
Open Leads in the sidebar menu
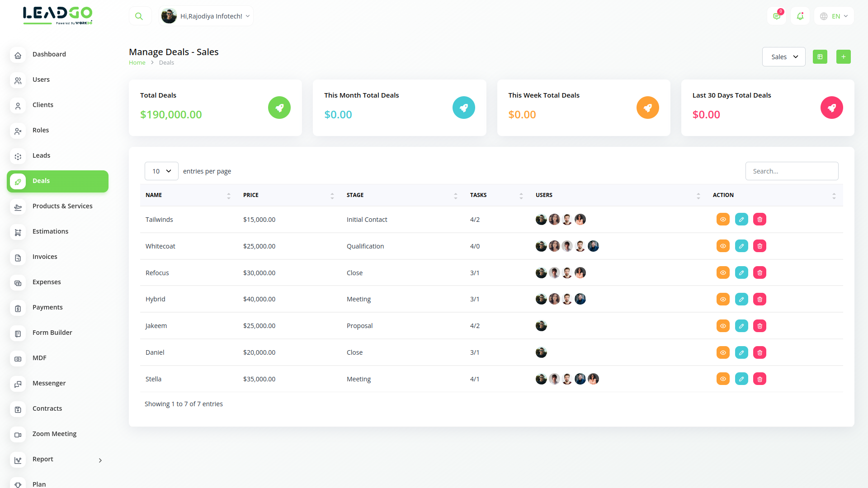click(x=42, y=155)
